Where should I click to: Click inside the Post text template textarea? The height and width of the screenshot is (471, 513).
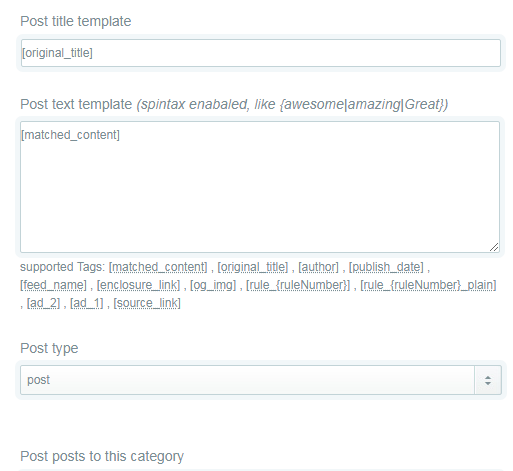coord(260,187)
